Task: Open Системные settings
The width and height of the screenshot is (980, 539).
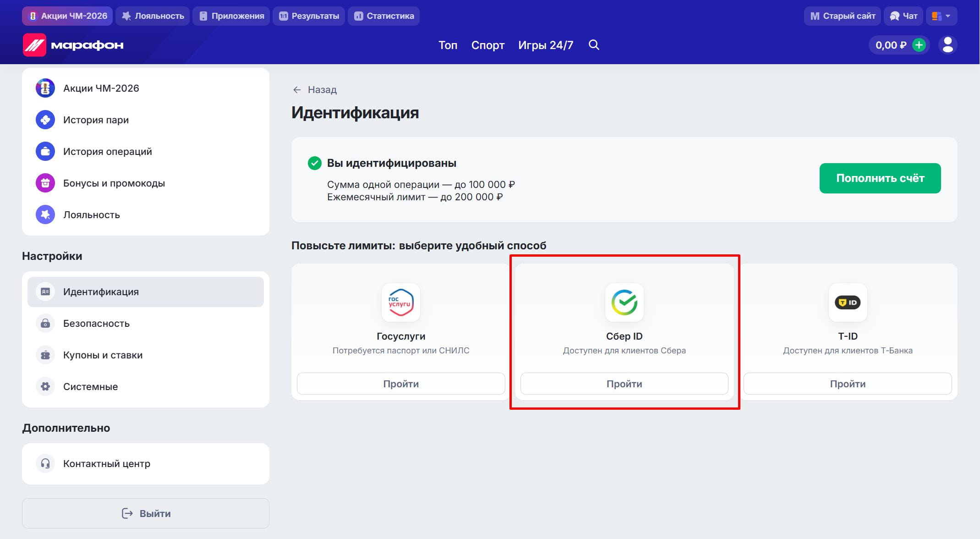Action: tap(146, 386)
